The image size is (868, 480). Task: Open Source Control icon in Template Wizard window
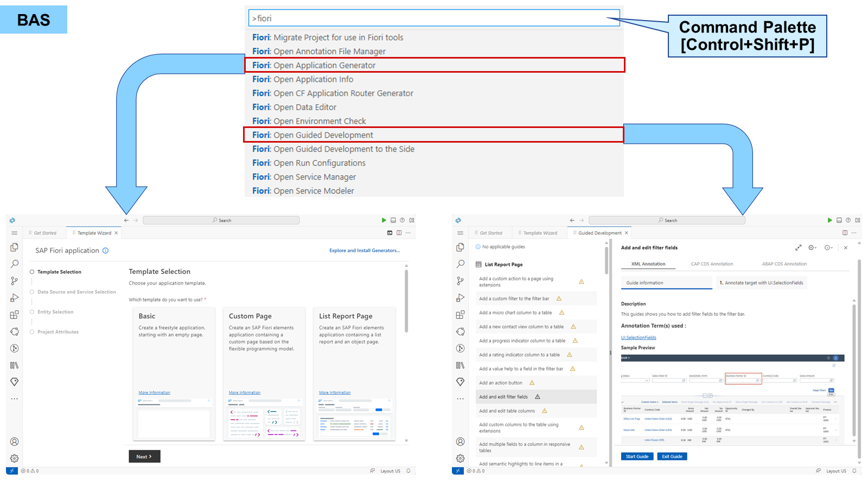15,280
